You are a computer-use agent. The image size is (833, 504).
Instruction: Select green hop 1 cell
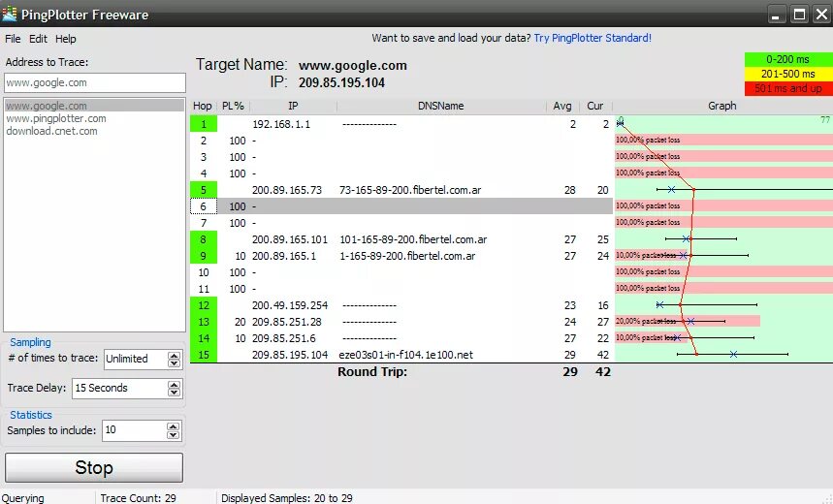tap(204, 124)
